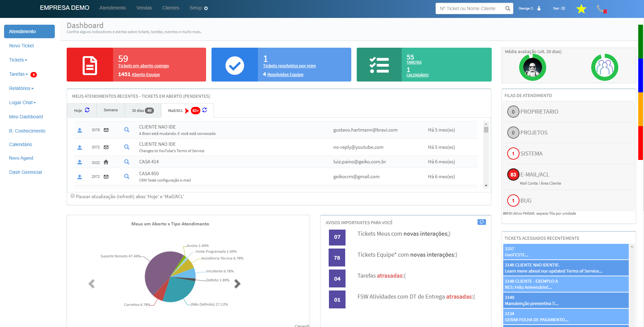Screen dimensions: 644x327
Task: Open BUG queue in Filas de Atendimento
Action: 568,201
